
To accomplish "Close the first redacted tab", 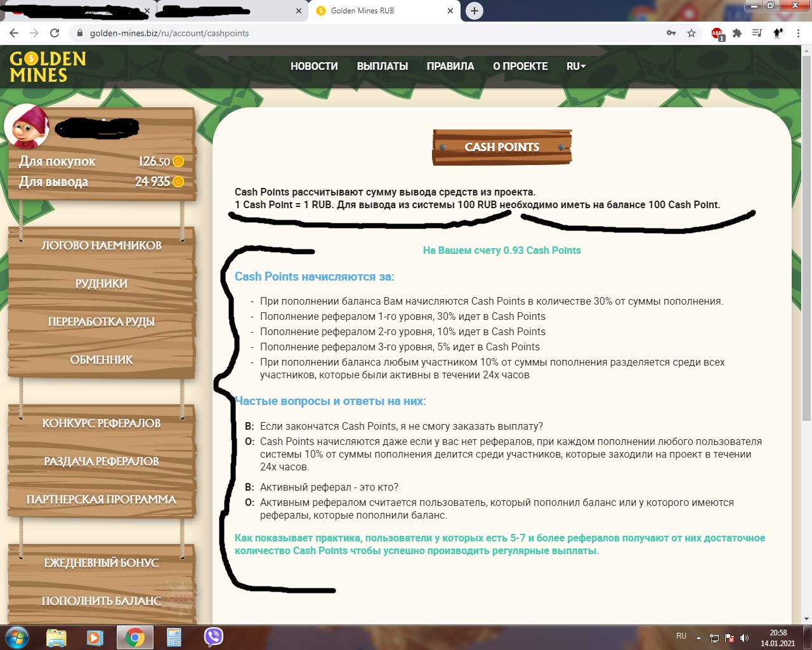I will point(147,11).
